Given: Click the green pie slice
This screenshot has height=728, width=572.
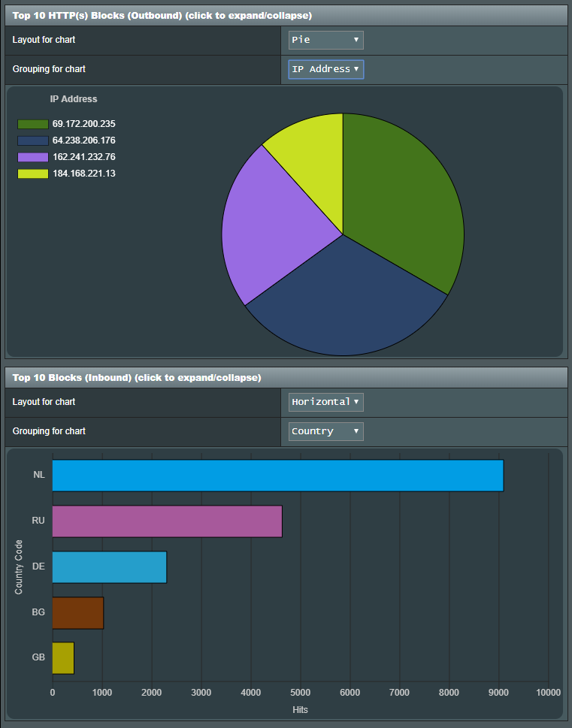Looking at the screenshot, I should click(x=404, y=200).
